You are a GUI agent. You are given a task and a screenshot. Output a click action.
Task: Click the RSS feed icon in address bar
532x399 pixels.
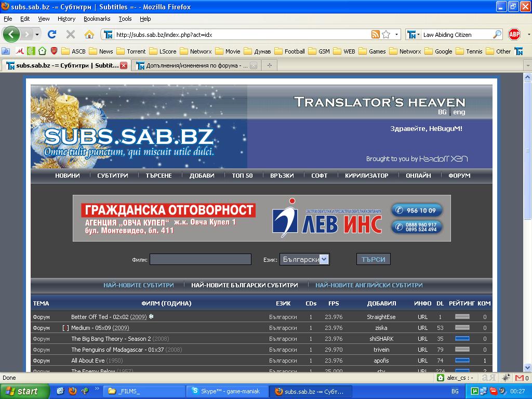point(375,34)
